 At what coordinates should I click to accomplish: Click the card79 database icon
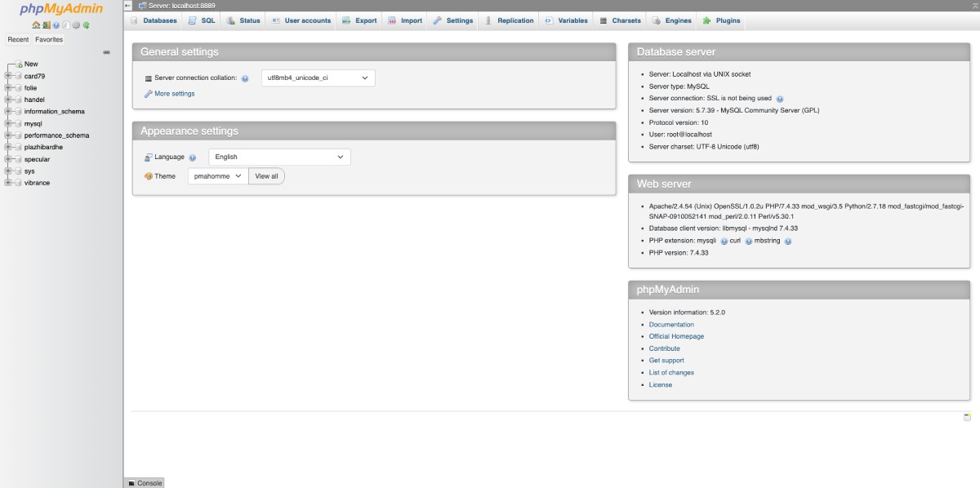[x=19, y=76]
